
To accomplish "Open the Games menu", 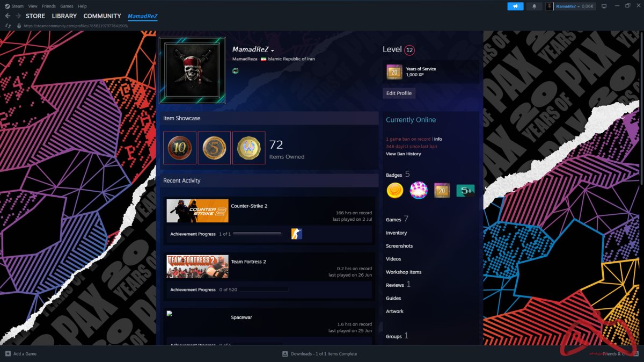I will point(67,6).
